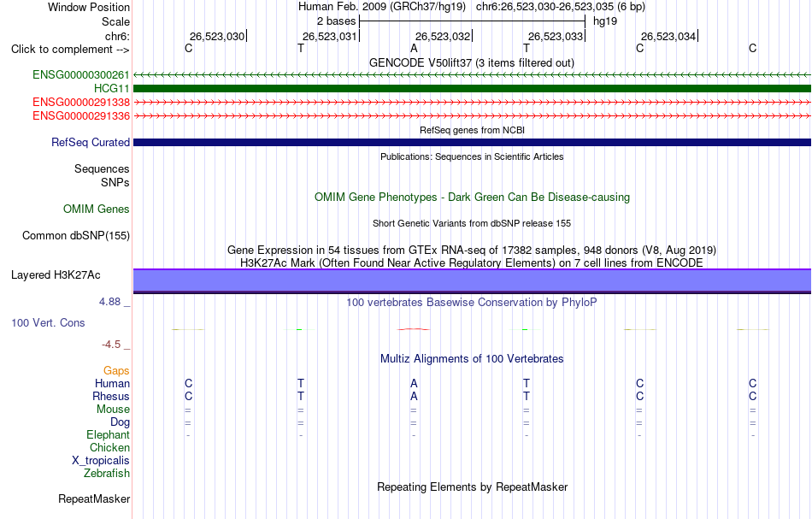This screenshot has height=519, width=812.
Task: Click the hg19 scale label
Action: pyautogui.click(x=605, y=21)
